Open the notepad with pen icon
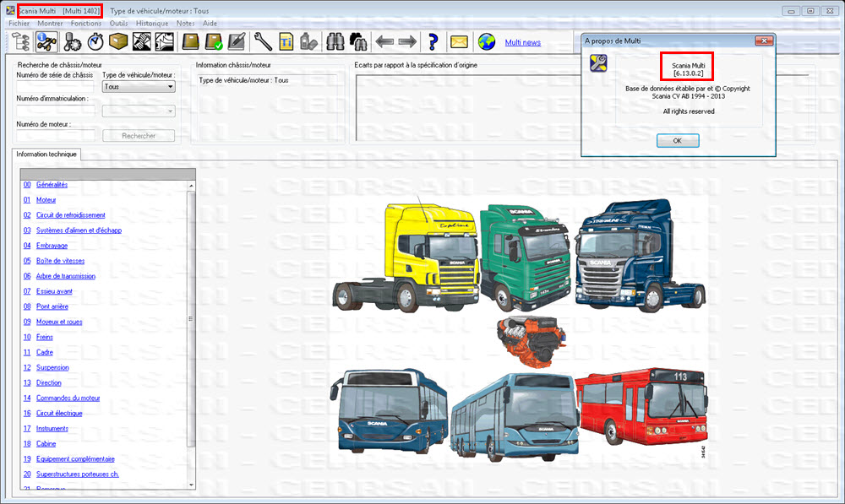Screen dimensions: 845x504 click(237, 41)
